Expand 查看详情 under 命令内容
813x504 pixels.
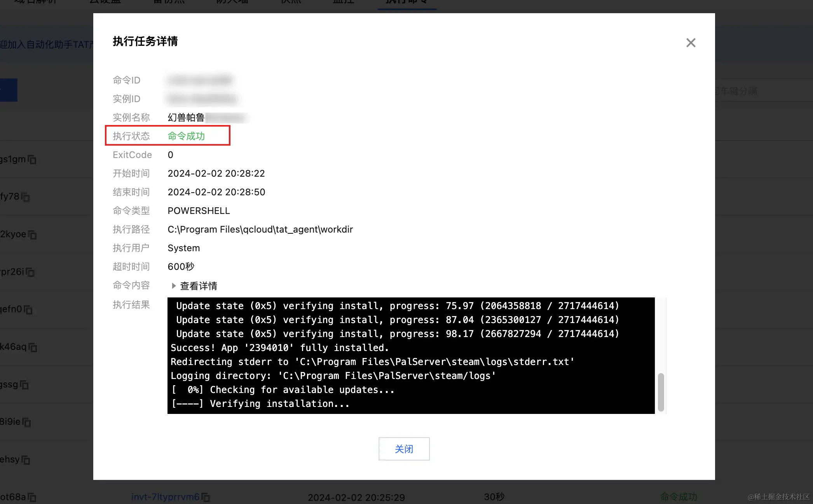[x=194, y=286]
